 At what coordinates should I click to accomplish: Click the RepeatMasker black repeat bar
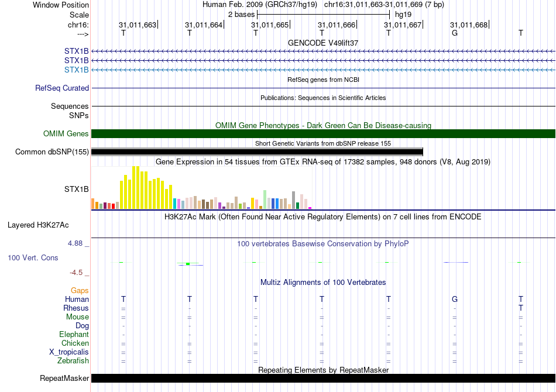(323, 378)
